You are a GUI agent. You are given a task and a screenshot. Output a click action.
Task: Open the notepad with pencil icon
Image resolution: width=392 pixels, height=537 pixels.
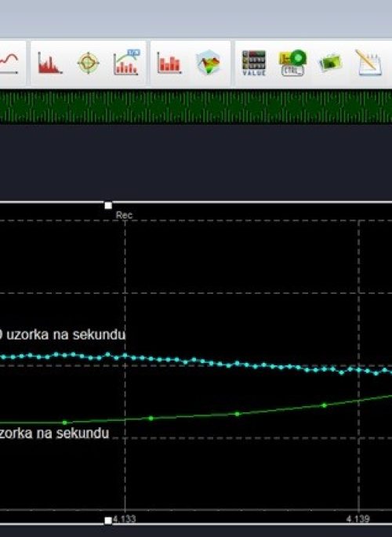click(368, 63)
